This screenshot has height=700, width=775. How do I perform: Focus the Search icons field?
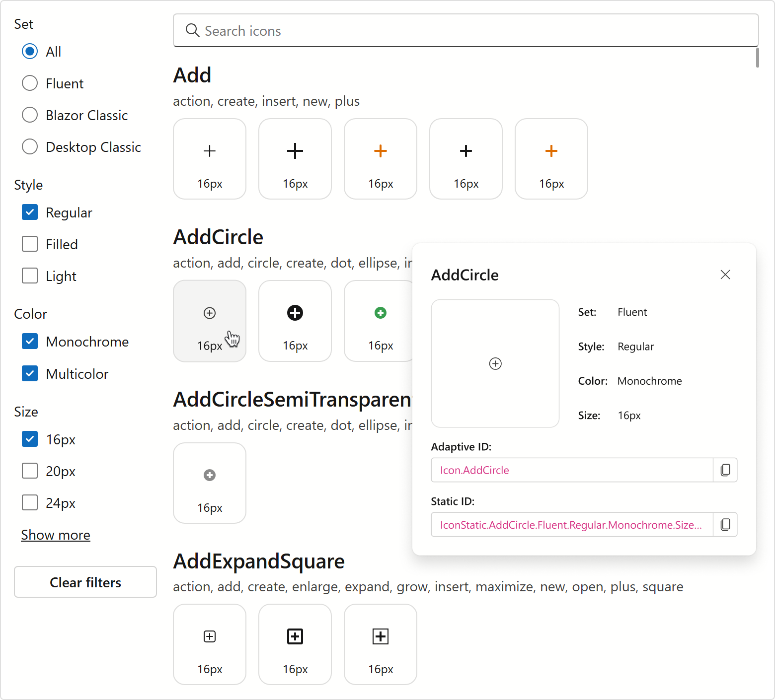[x=466, y=31]
